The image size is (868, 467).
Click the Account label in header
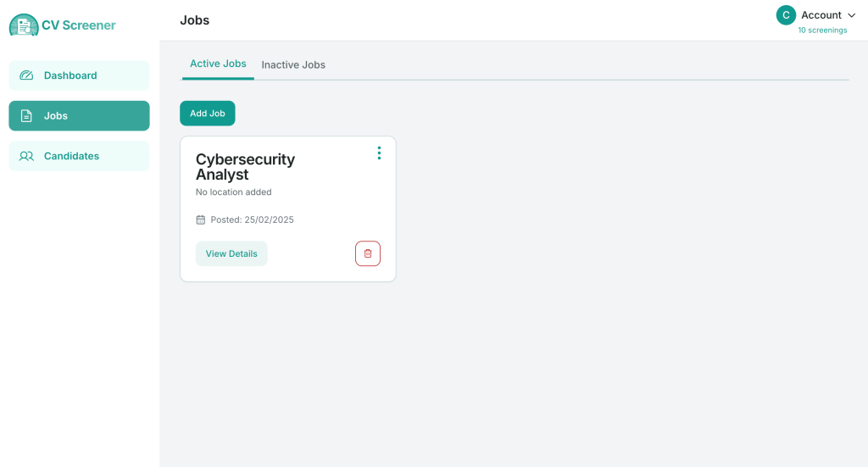(x=821, y=15)
